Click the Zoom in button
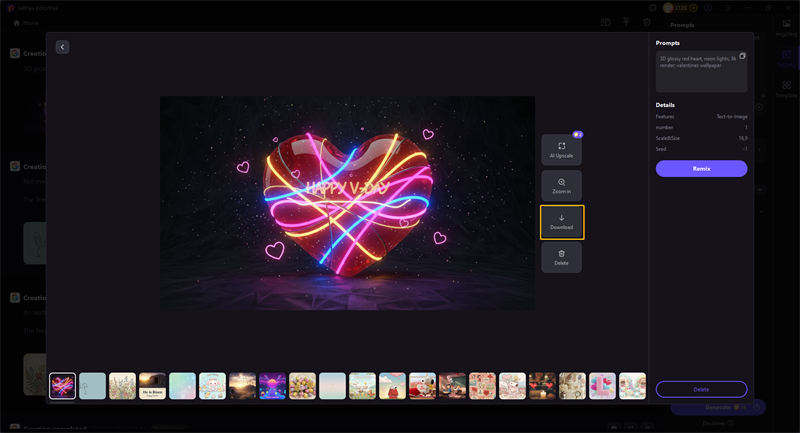 (561, 186)
